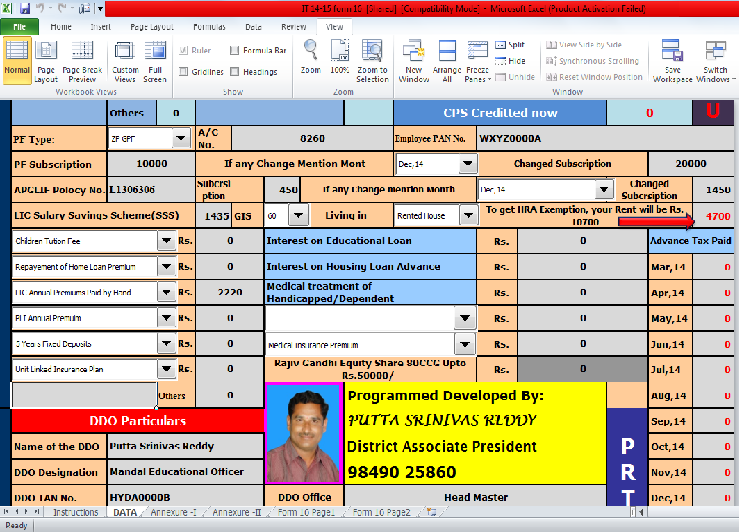This screenshot has height=532, width=739.
Task: Click Save Workspace
Action: (x=673, y=62)
